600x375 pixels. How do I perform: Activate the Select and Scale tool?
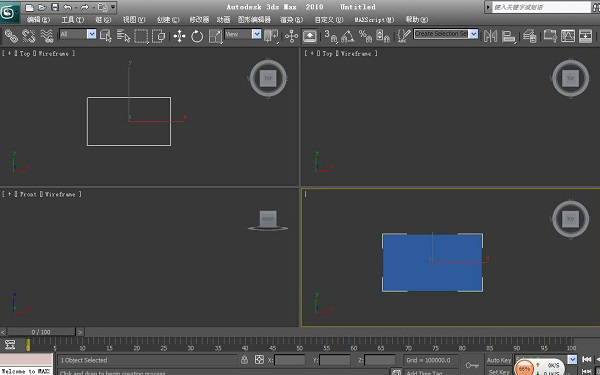point(215,36)
